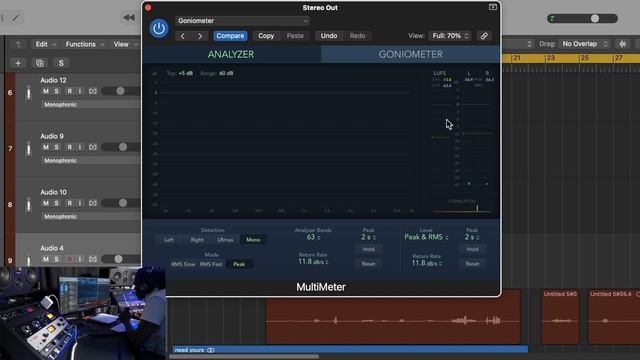This screenshot has height=360, width=640.
Task: Open level meter Peak 2 s dropdown
Action: (472, 237)
